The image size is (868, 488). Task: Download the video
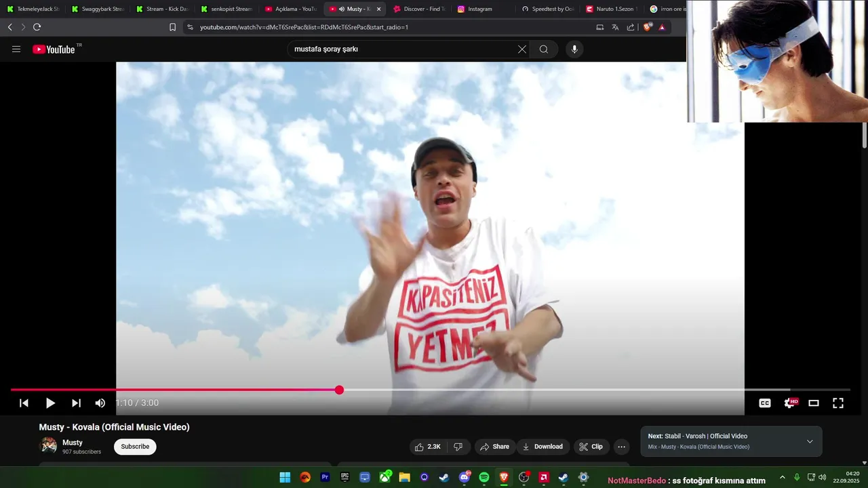[542, 447]
